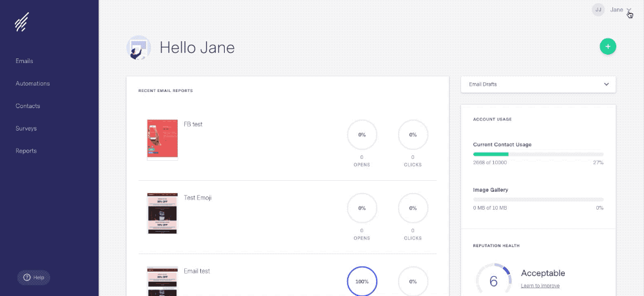Open the Contacts page
Viewport: 644px width, 296px height.
(x=28, y=106)
